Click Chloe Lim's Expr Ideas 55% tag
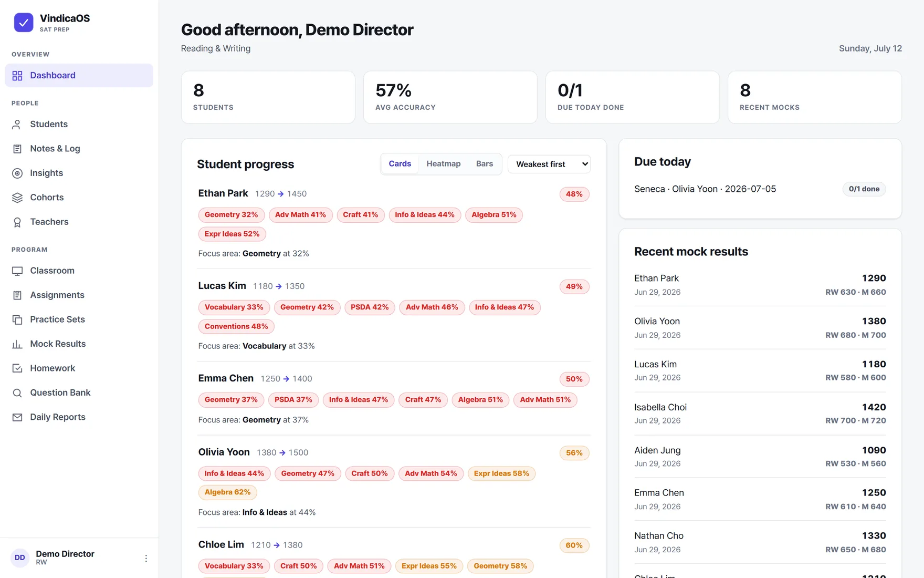Viewport: 924px width, 578px height. click(429, 566)
